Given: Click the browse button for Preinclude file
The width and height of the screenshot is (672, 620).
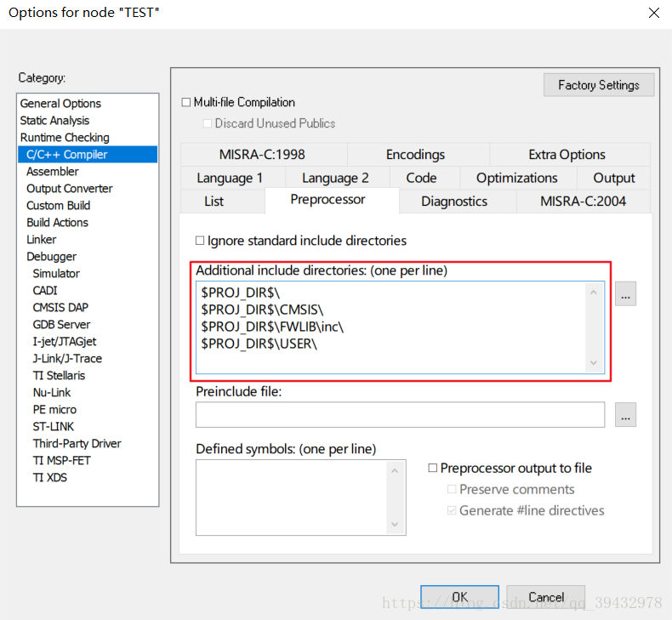Looking at the screenshot, I should 625,415.
